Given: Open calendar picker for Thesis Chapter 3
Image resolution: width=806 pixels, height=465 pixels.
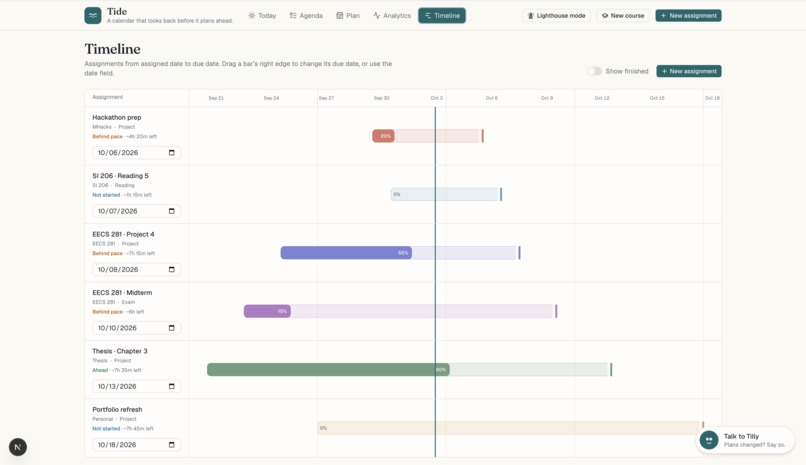Looking at the screenshot, I should 172,386.
